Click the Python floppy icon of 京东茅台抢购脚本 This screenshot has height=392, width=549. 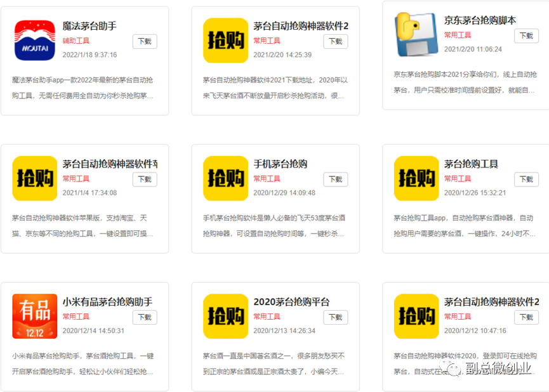(x=416, y=35)
